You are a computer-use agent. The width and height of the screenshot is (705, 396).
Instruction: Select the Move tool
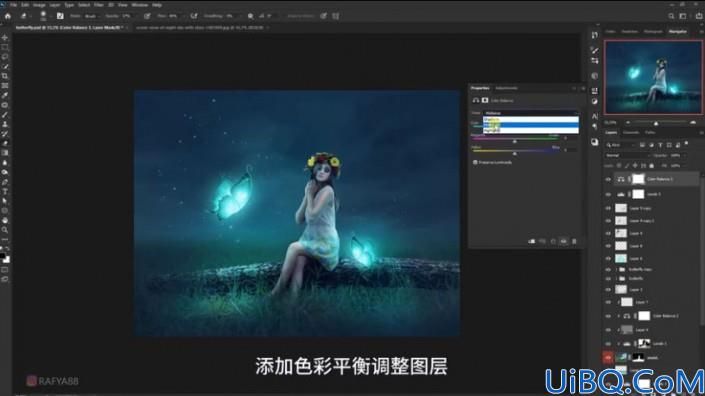[5, 38]
